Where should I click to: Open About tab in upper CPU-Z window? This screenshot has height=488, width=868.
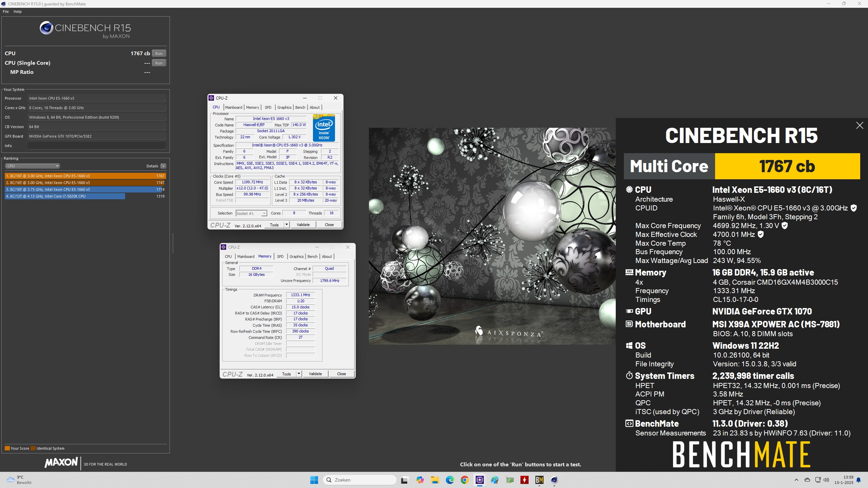(x=315, y=107)
